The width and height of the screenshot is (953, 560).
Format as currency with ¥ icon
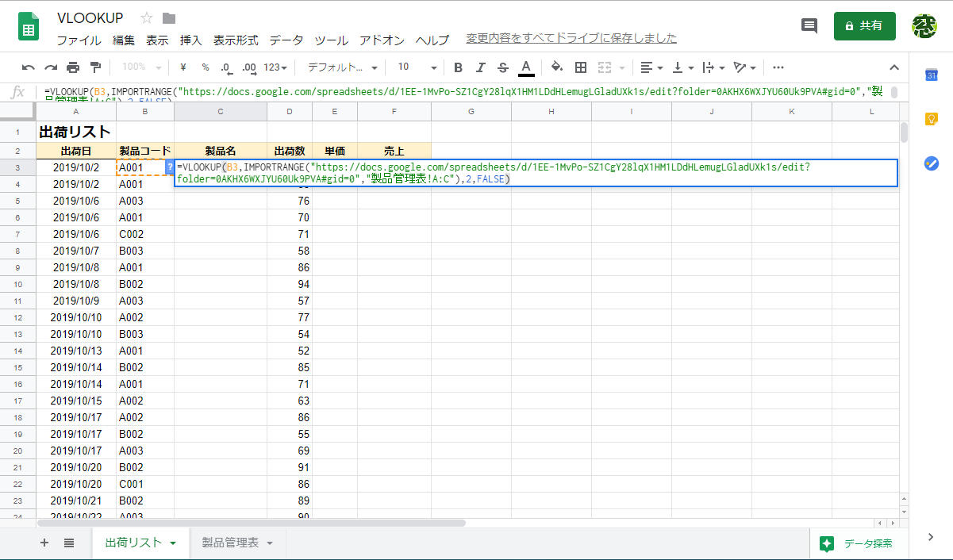pos(183,67)
